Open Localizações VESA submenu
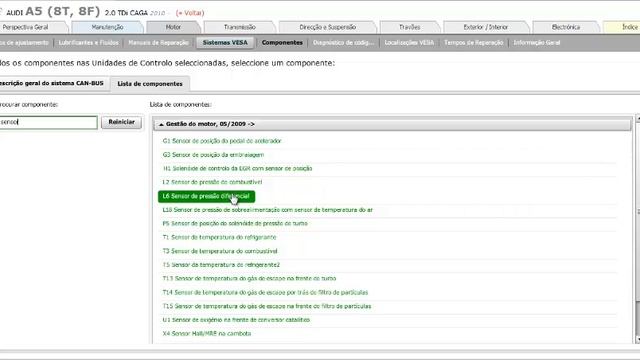Viewport: 640px width, 360px height. [409, 42]
